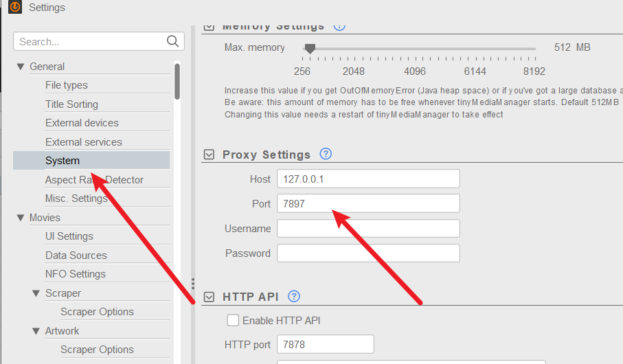The image size is (623, 364).
Task: Open File types settings
Action: 67,85
